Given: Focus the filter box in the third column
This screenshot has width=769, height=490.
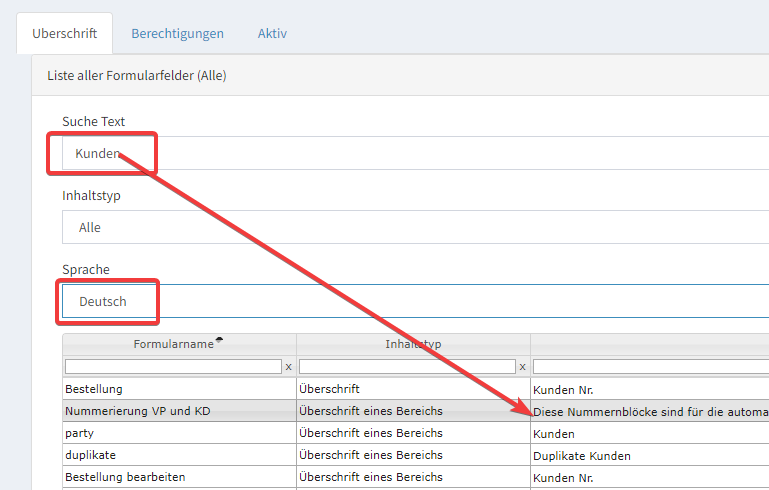Looking at the screenshot, I should pos(650,367).
